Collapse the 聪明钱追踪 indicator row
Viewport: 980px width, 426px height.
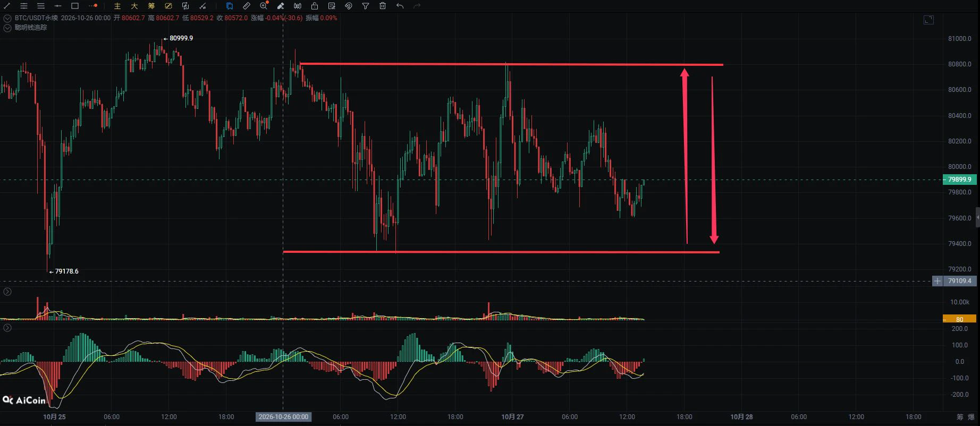tap(7, 28)
